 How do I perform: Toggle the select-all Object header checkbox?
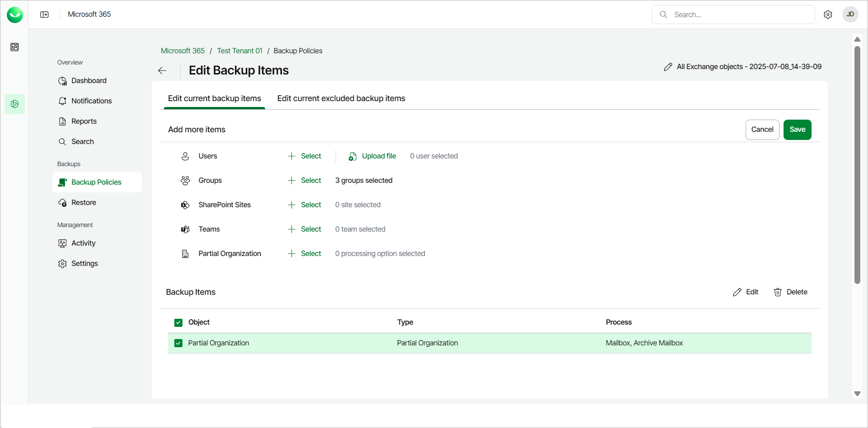[x=178, y=322]
